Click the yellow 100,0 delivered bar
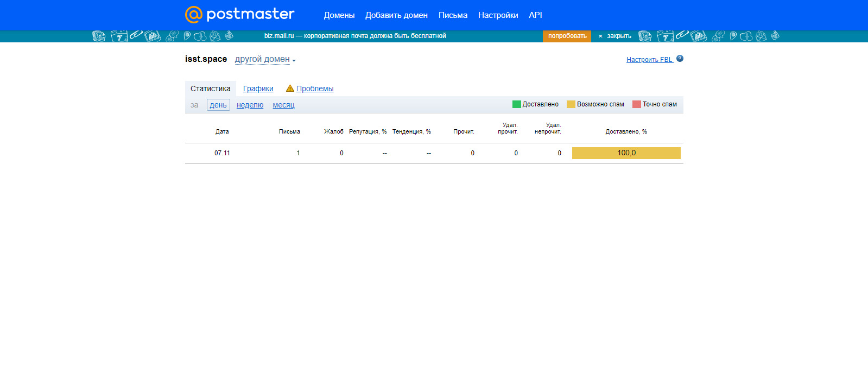Viewport: 868px width, 373px height. tap(626, 153)
